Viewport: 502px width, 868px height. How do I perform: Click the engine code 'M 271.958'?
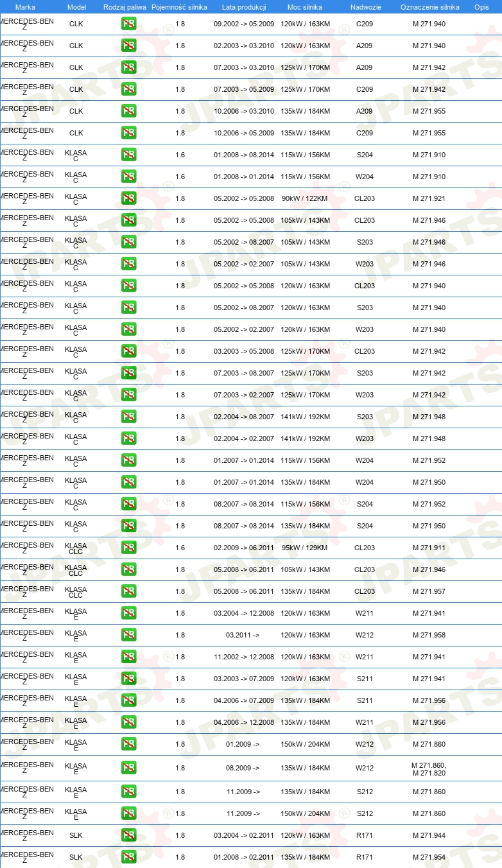(429, 635)
